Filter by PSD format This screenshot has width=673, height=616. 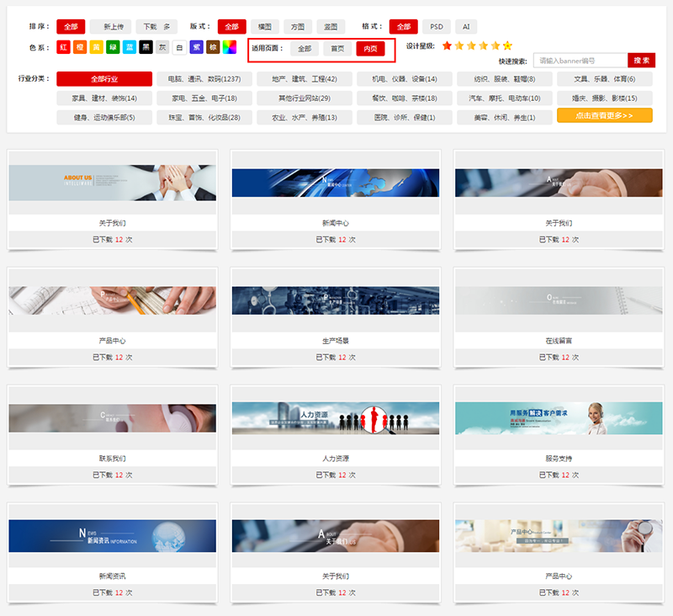tap(436, 27)
